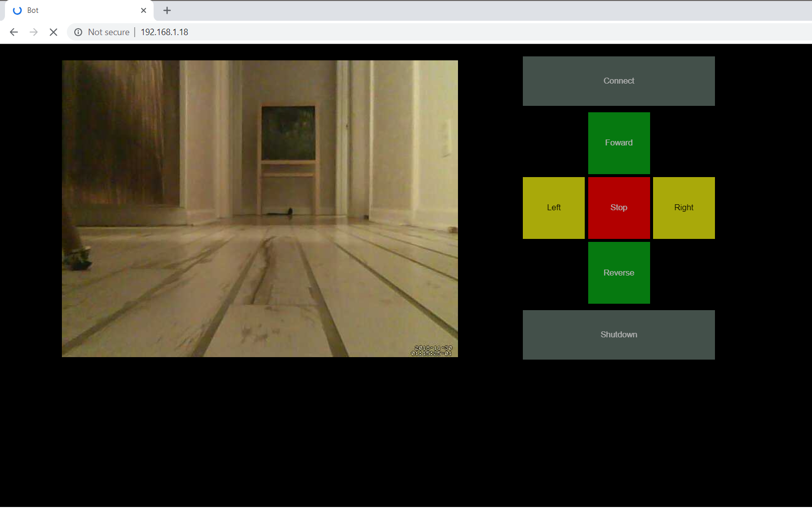Click the address bar showing 192.168.1.18
Screen dimensions: 812x508
(164, 32)
